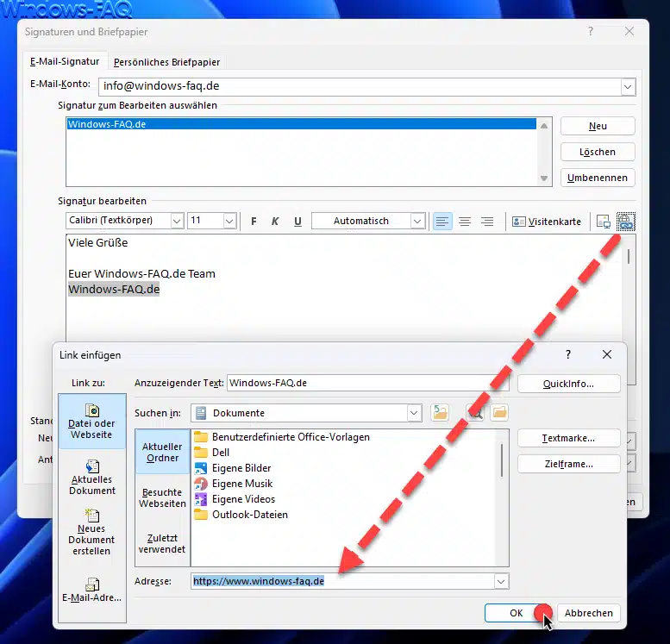670x644 pixels.
Task: Open the font size dropdown
Action: coord(229,221)
